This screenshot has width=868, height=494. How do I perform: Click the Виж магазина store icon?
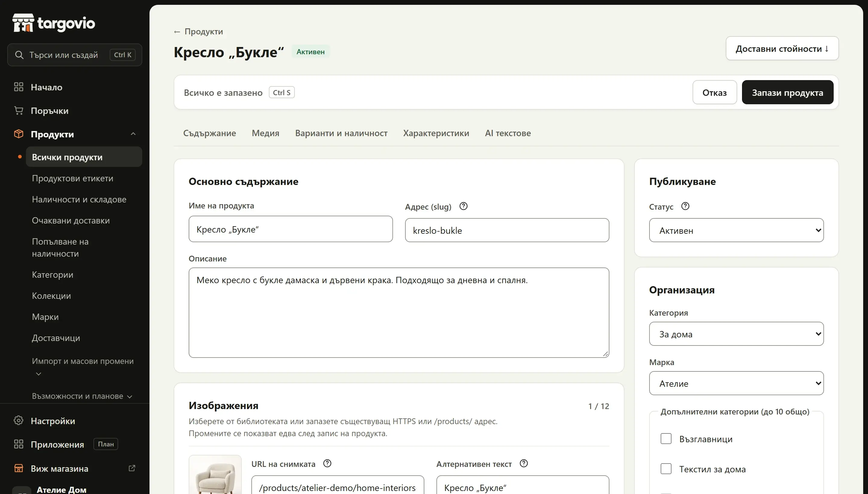click(19, 468)
